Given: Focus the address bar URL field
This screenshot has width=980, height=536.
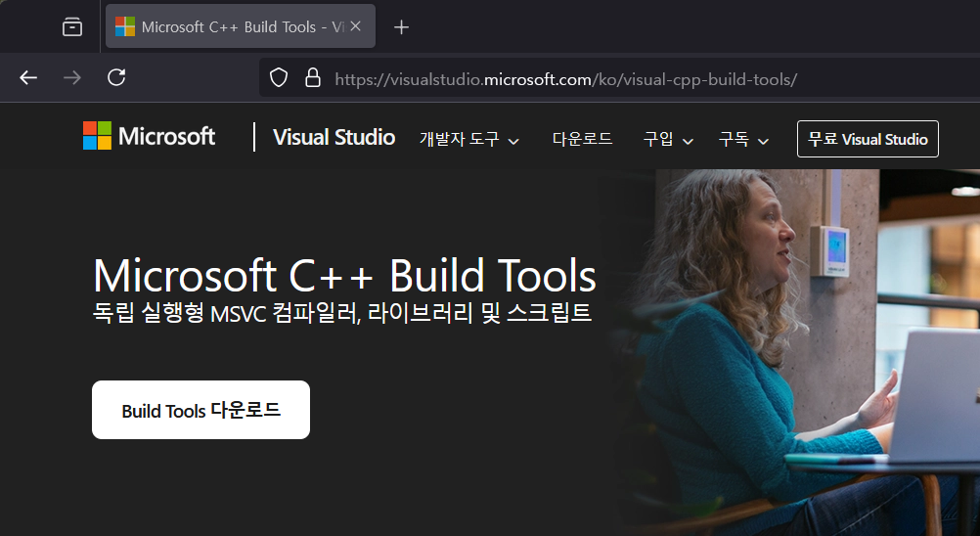Looking at the screenshot, I should point(619,78).
